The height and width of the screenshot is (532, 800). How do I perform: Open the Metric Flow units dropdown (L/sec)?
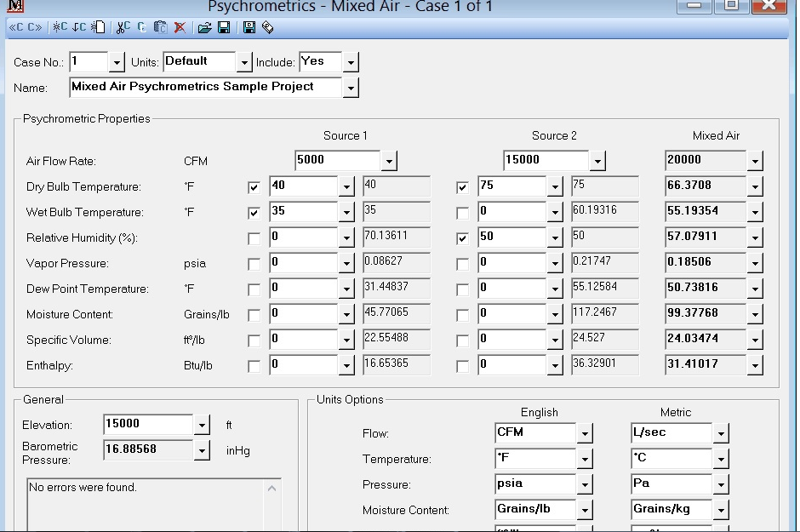tap(721, 433)
